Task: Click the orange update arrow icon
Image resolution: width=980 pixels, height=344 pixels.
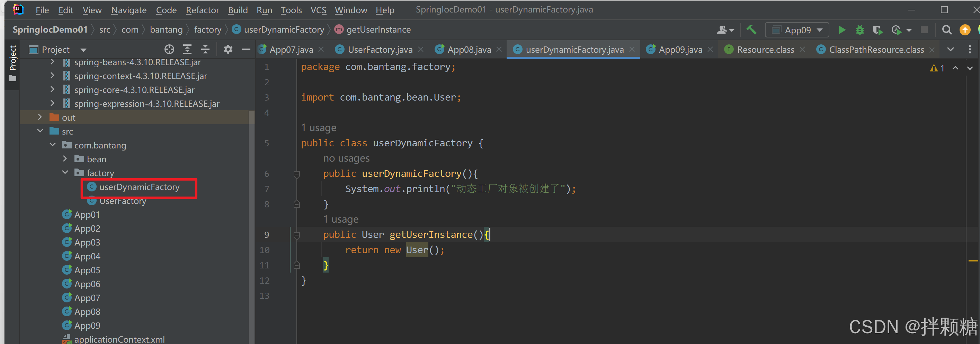Action: pyautogui.click(x=965, y=30)
